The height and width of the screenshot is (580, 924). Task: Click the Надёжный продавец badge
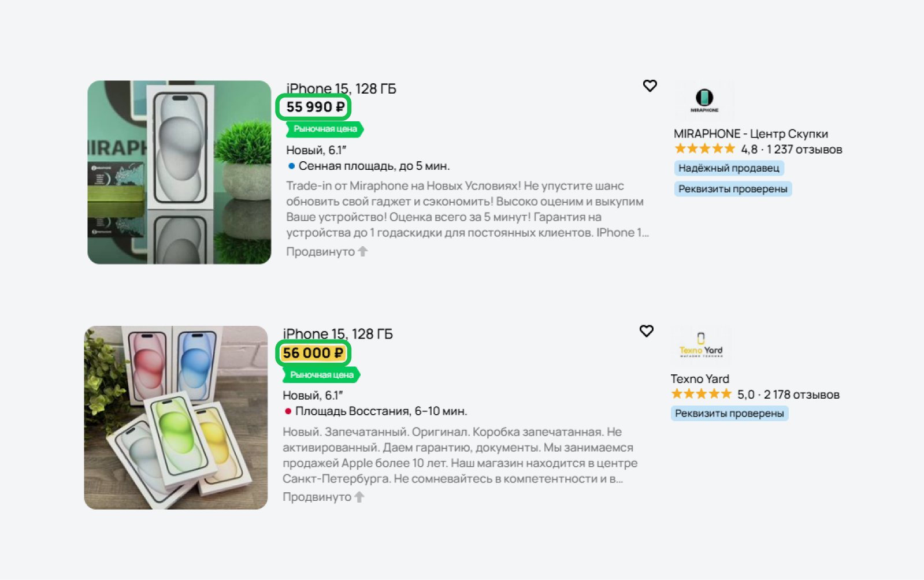[729, 168]
